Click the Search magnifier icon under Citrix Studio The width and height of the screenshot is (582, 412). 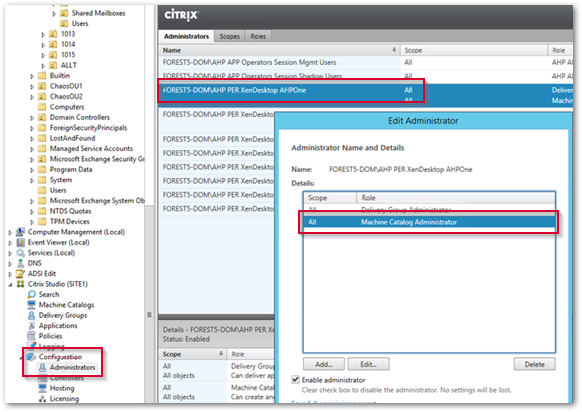tap(32, 295)
